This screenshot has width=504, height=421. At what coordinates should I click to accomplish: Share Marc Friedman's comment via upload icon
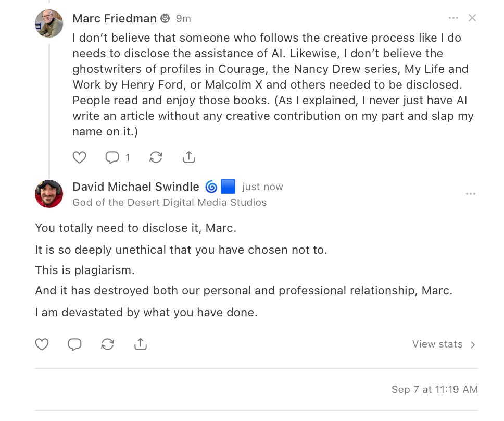(189, 157)
